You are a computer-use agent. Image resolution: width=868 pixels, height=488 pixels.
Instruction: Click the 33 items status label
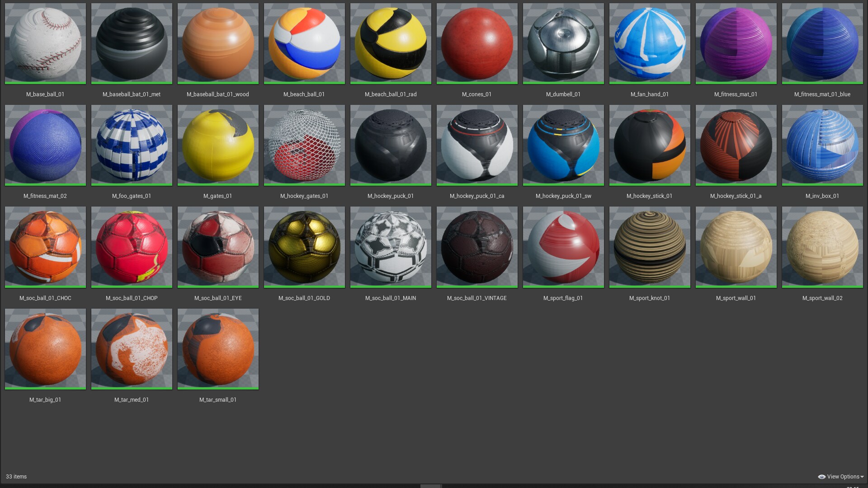(16, 477)
